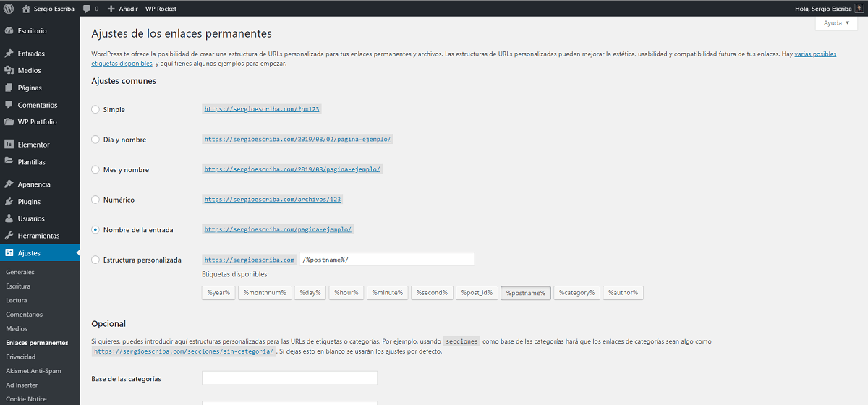
Task: Click the Plugins plug icon
Action: [x=9, y=202]
